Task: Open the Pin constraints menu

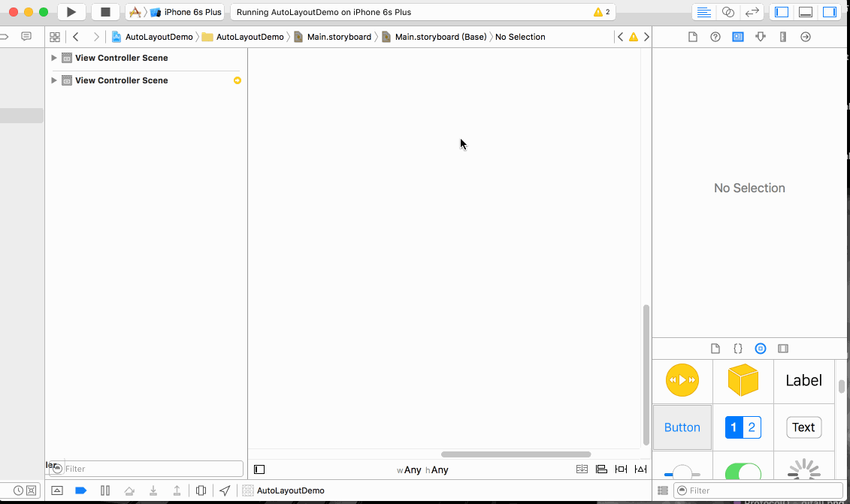Action: (622, 469)
